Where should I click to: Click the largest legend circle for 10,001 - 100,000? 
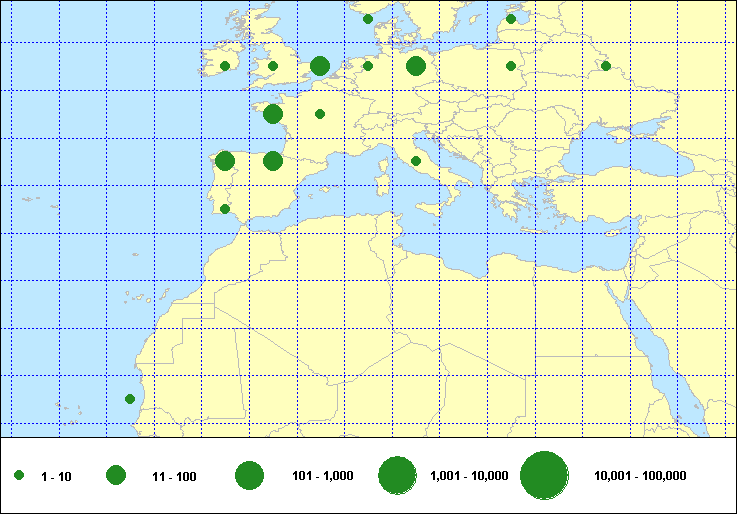544,476
